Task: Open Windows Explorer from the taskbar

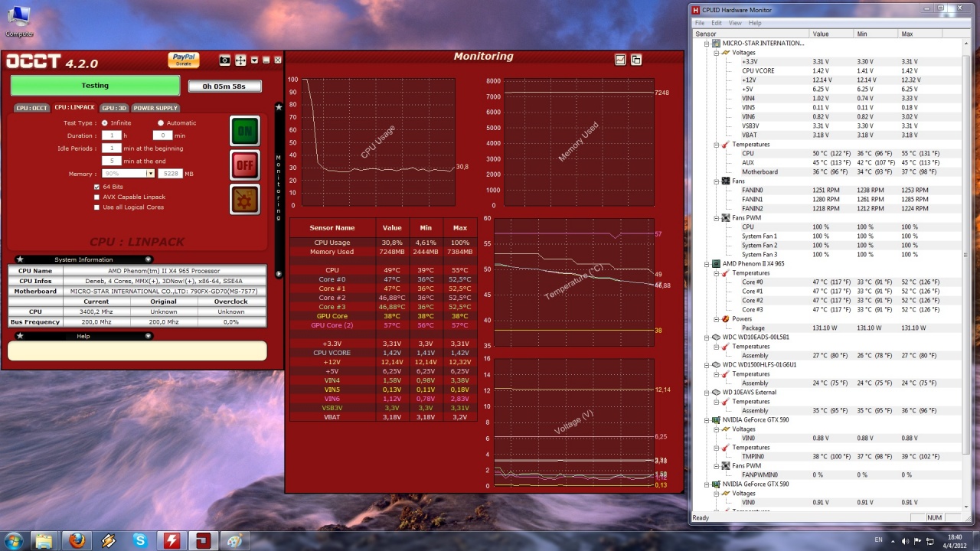Action: coord(44,540)
